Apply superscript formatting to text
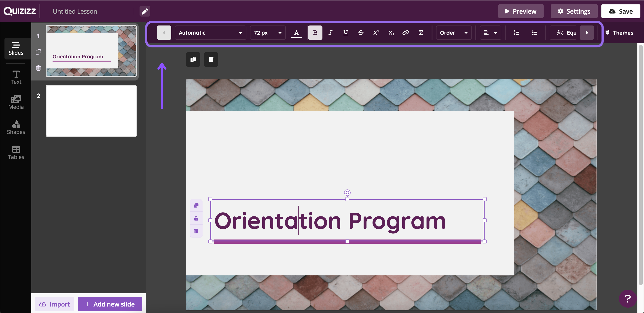Image resolution: width=644 pixels, height=313 pixels. [x=376, y=33]
